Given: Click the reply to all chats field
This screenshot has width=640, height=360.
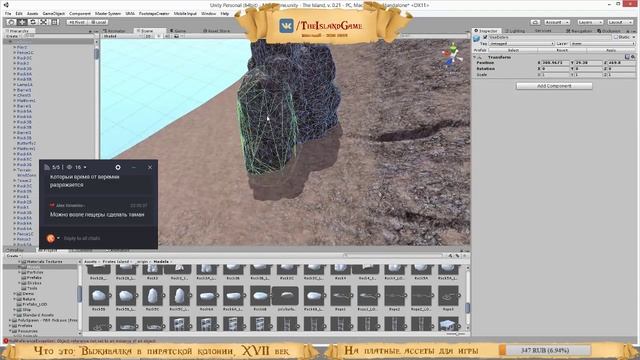Looking at the screenshot, I should tap(108, 238).
